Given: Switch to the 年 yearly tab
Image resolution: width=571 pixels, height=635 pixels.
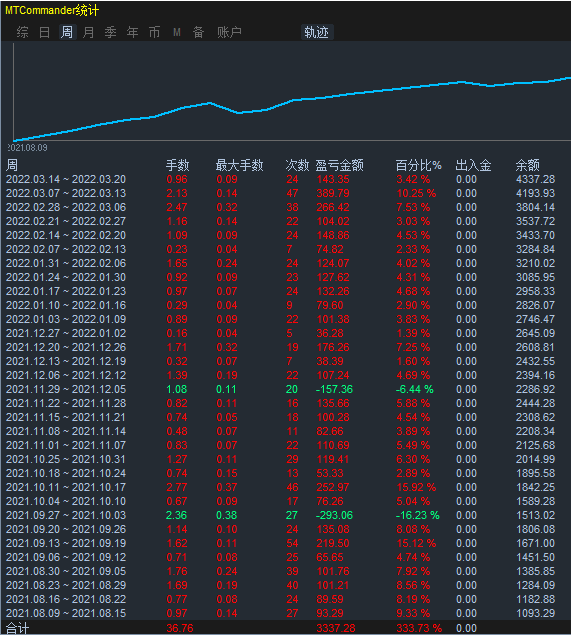Looking at the screenshot, I should click(x=132, y=32).
